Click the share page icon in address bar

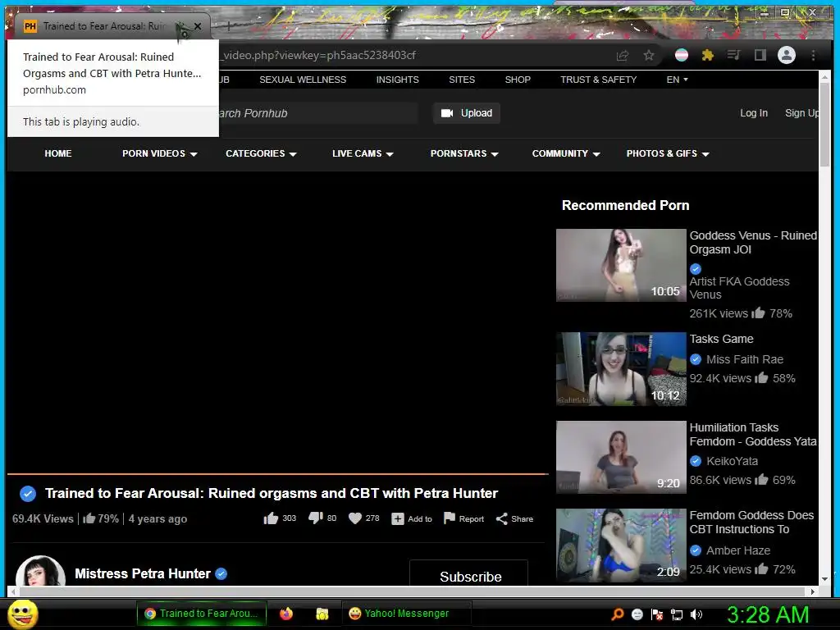[x=623, y=55]
